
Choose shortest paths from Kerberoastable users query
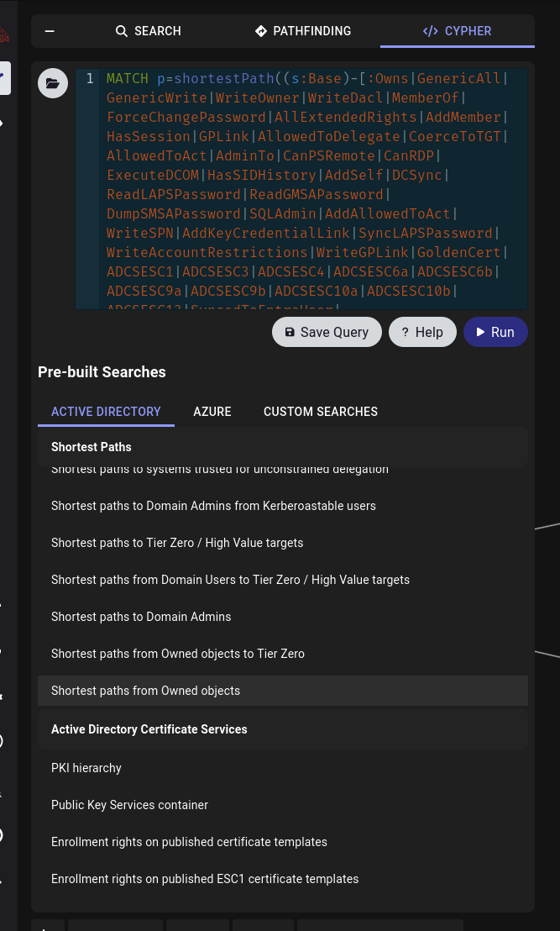(213, 506)
